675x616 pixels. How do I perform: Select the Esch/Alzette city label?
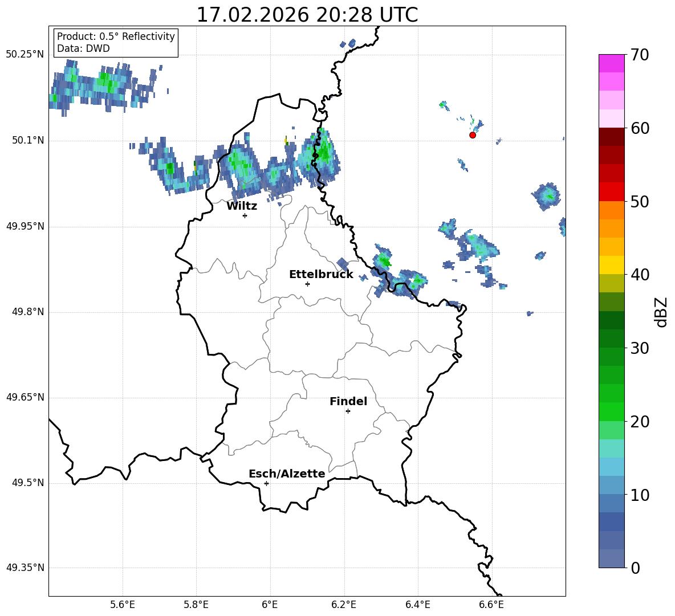pos(287,474)
